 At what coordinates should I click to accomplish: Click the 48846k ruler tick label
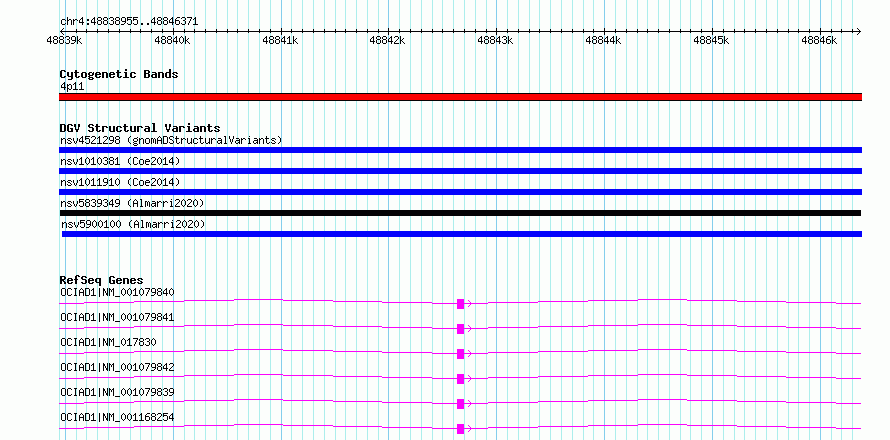pyautogui.click(x=820, y=40)
